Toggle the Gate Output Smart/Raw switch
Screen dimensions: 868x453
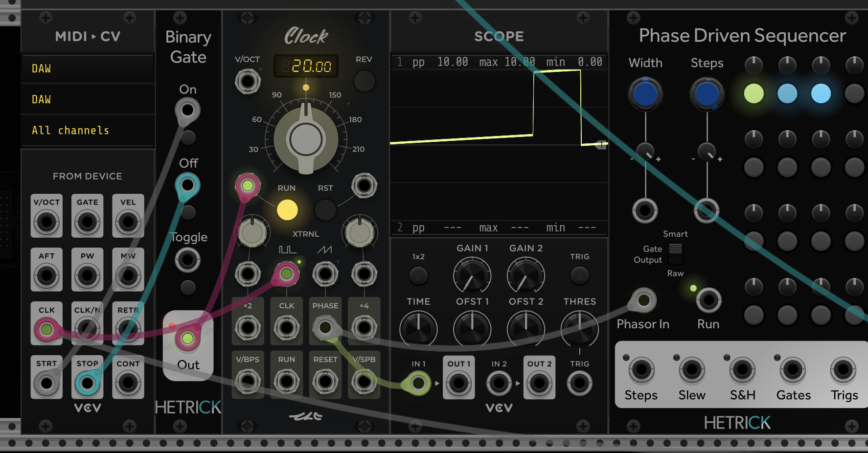675,253
